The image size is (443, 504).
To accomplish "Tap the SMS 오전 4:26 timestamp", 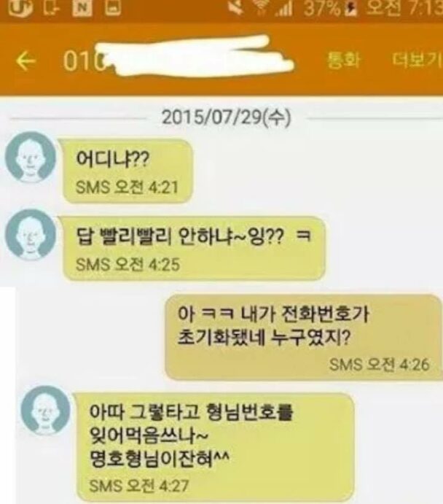I will tap(379, 365).
